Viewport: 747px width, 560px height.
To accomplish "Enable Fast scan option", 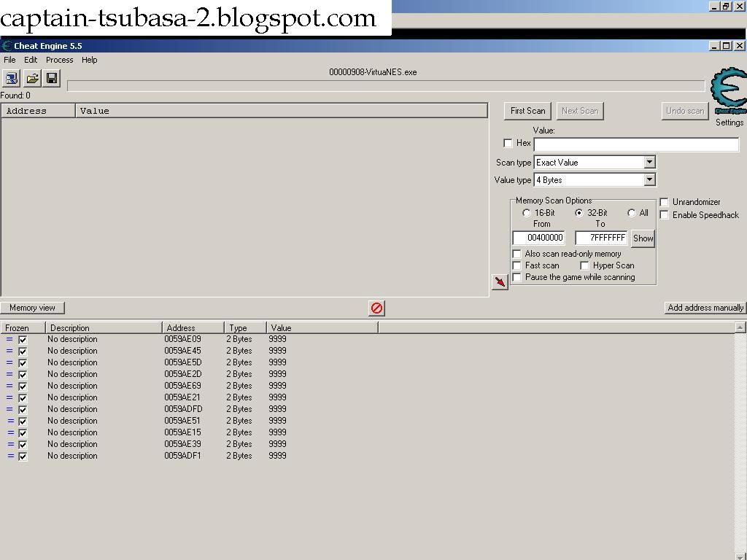I will point(517,265).
